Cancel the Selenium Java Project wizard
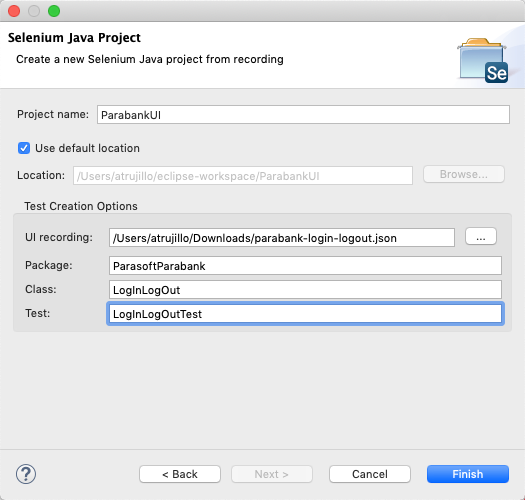This screenshot has height=500, width=525. 370,474
